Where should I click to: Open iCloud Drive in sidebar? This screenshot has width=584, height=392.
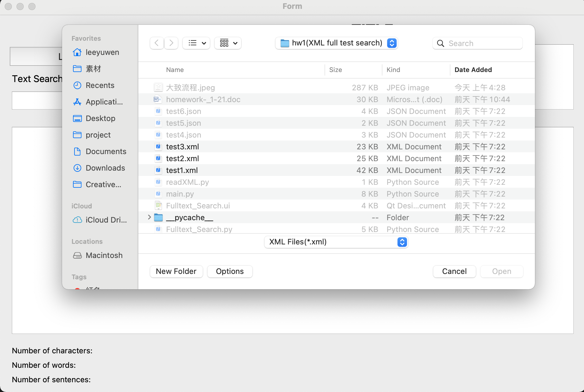click(x=106, y=220)
